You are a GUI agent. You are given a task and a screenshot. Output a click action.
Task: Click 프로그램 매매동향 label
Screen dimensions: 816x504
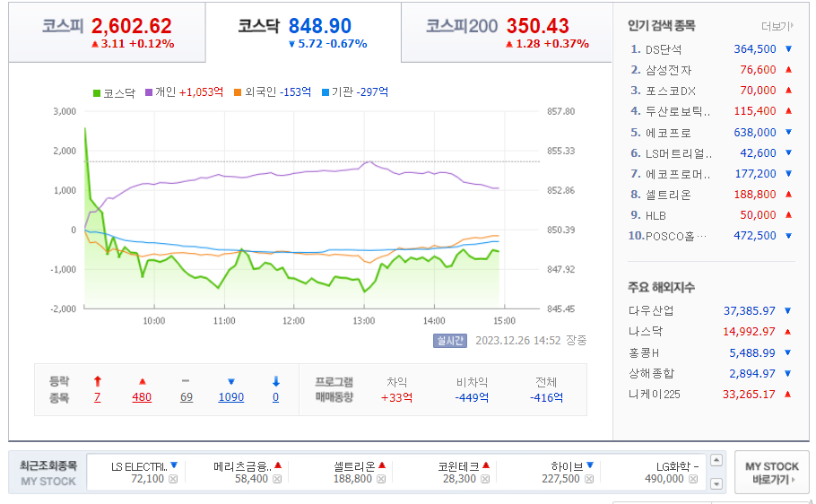tap(334, 389)
